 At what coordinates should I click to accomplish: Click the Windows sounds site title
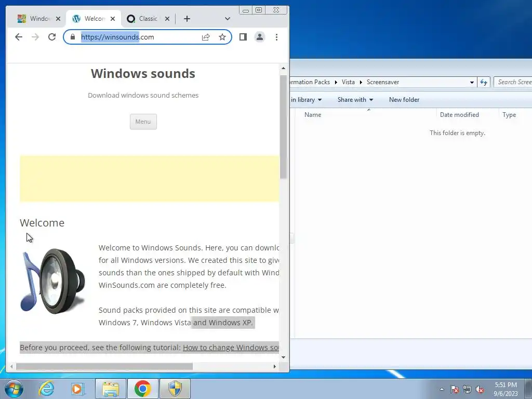point(143,74)
